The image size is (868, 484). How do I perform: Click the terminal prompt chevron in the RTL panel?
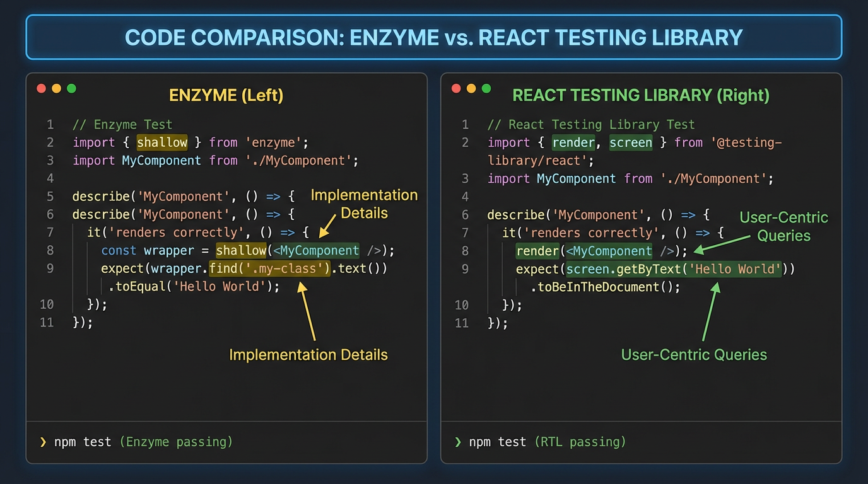[457, 442]
